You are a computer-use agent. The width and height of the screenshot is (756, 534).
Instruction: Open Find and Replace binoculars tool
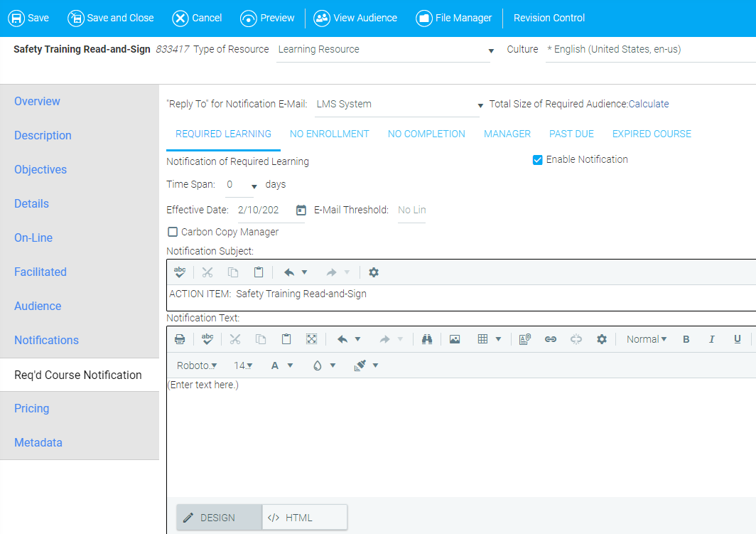427,339
